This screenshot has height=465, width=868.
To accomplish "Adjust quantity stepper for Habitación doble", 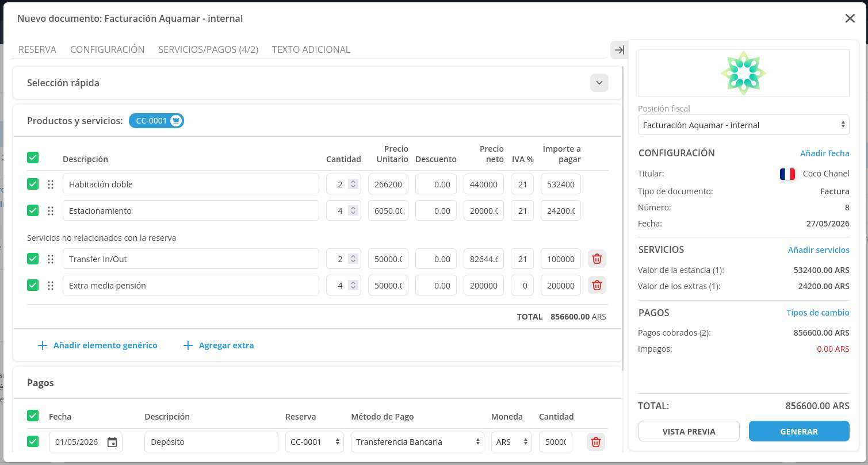I will pos(353,185).
